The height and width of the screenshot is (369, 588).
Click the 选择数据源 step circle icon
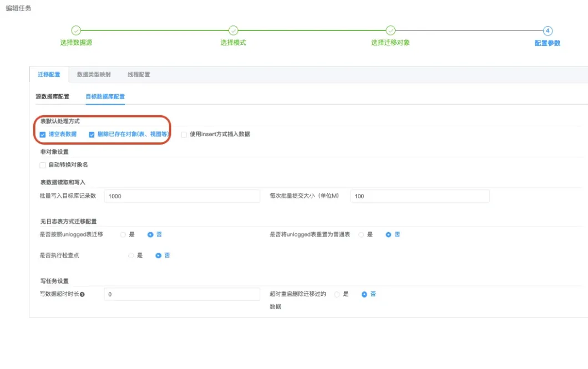(x=76, y=30)
